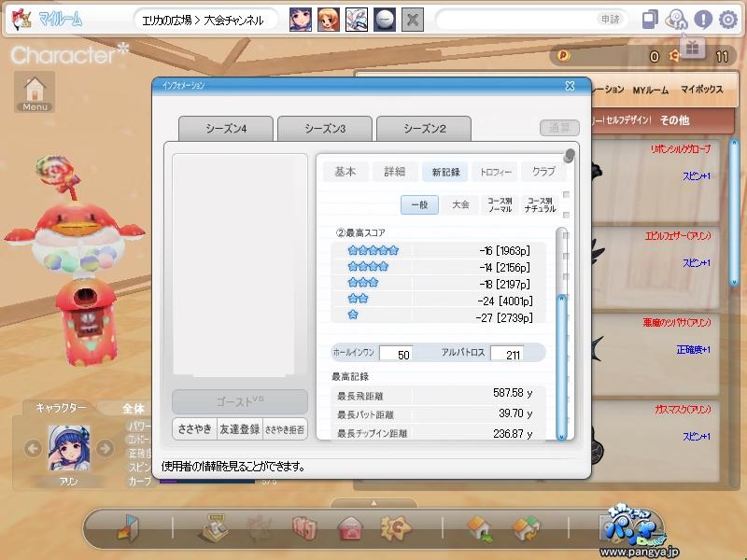The height and width of the screenshot is (560, 747).
Task: Select the golf club set icon
Action: point(357,20)
